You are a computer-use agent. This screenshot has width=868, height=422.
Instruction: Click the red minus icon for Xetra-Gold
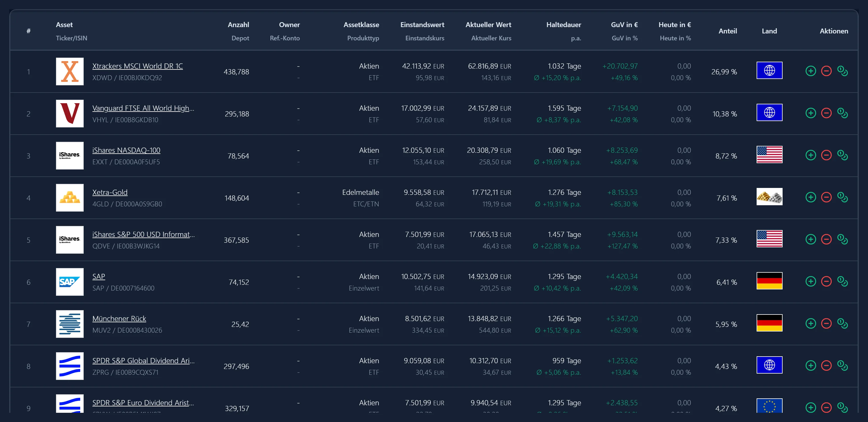coord(826,197)
